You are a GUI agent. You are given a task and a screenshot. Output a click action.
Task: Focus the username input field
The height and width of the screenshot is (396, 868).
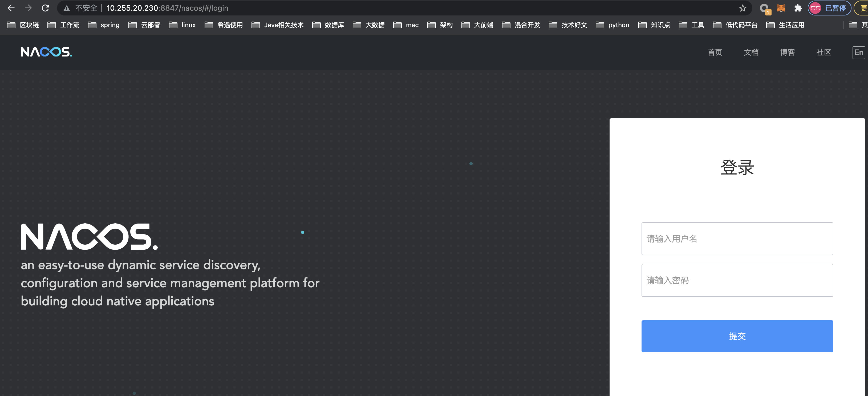coord(737,239)
